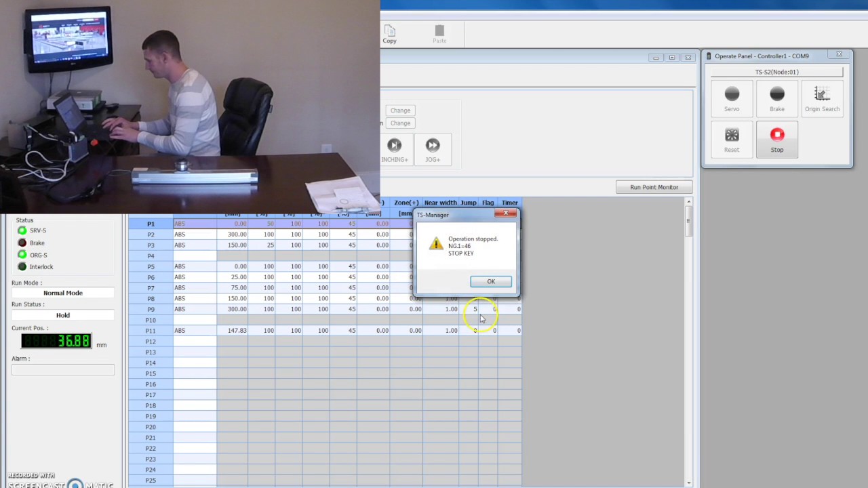Click the Operate Panel title bar icon
This screenshot has height=488, width=868.
click(709, 56)
